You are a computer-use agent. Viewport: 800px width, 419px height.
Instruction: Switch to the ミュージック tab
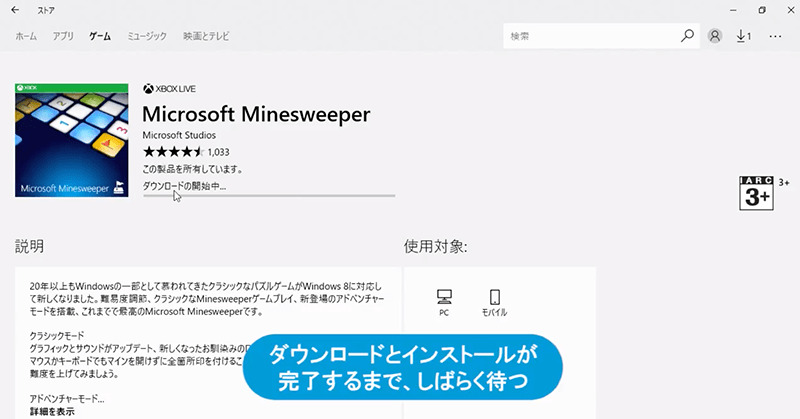pyautogui.click(x=147, y=36)
